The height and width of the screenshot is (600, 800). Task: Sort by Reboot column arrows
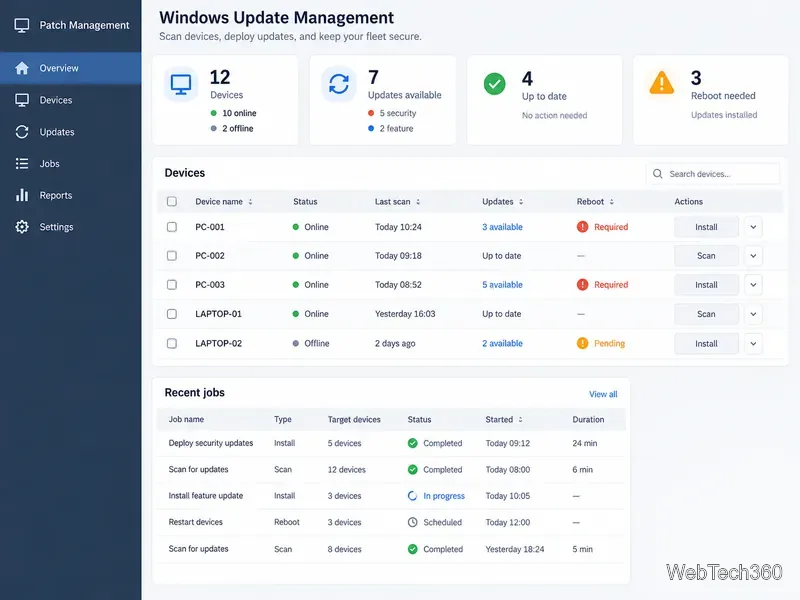point(612,202)
